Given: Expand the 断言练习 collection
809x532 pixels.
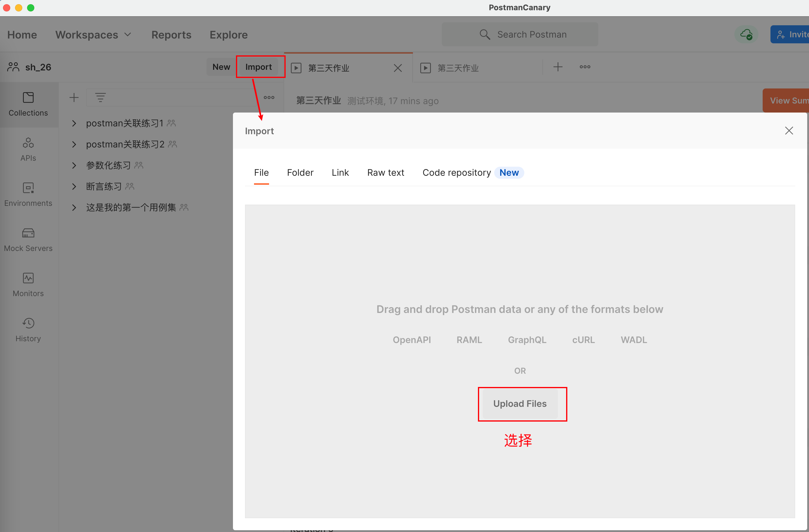Looking at the screenshot, I should [74, 186].
